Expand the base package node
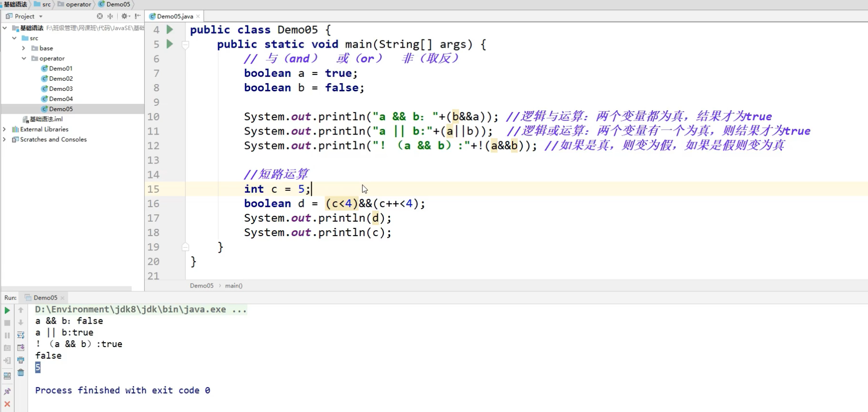Screen dimensions: 868x412 coord(24,48)
